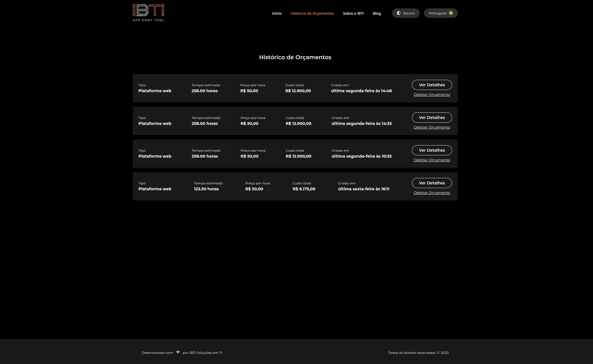Click 'última sexta-feira às 16:11' date text
Viewport: 593px width, 364px height.
364,189
